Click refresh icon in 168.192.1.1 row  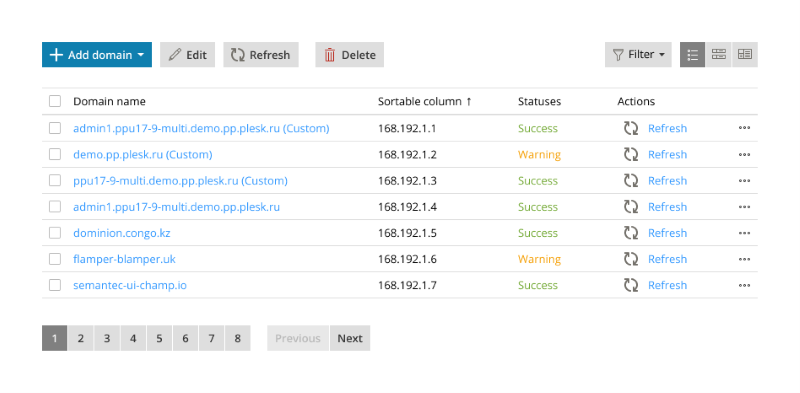[x=631, y=128]
